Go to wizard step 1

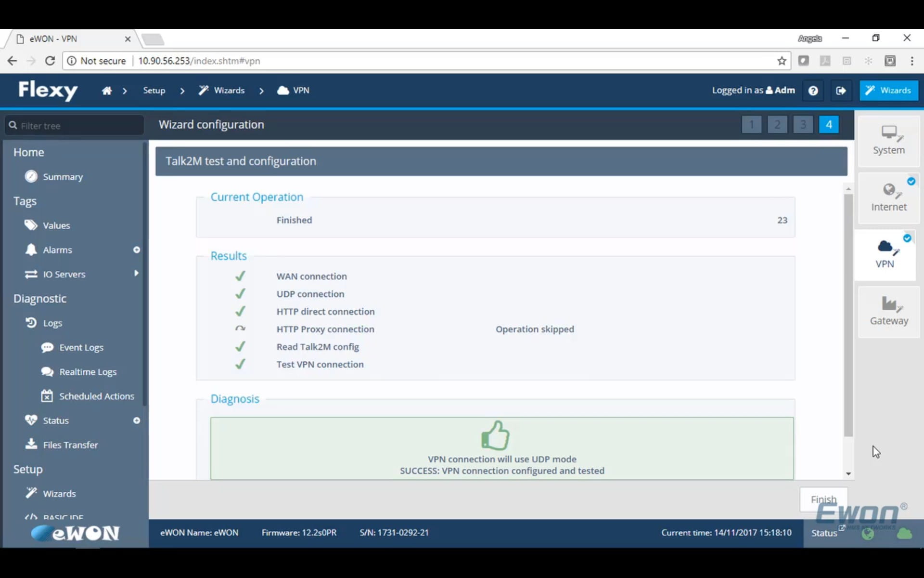click(752, 125)
